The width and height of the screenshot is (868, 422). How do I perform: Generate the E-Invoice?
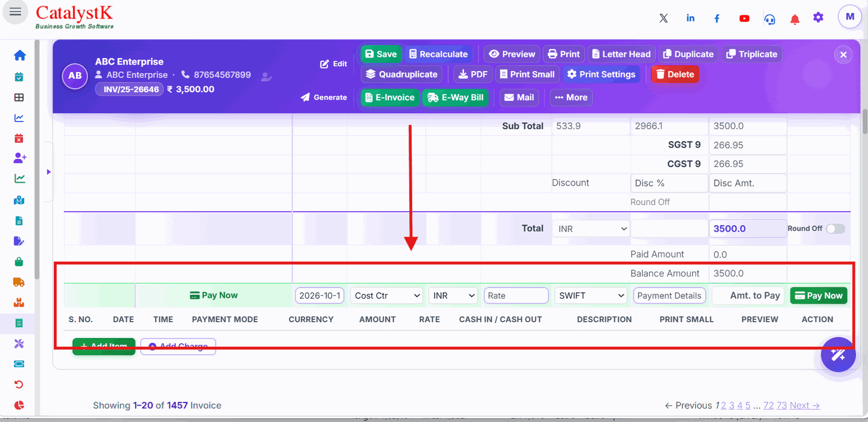click(390, 98)
